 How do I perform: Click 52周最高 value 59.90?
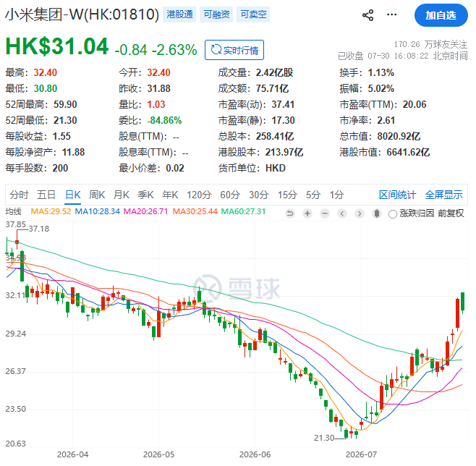tap(65, 104)
